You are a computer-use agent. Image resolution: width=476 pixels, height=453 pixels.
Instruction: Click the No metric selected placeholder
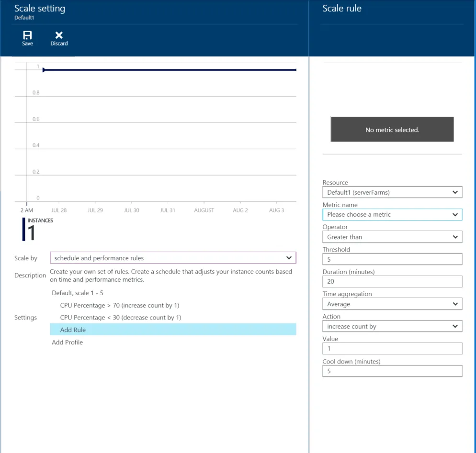click(x=392, y=130)
